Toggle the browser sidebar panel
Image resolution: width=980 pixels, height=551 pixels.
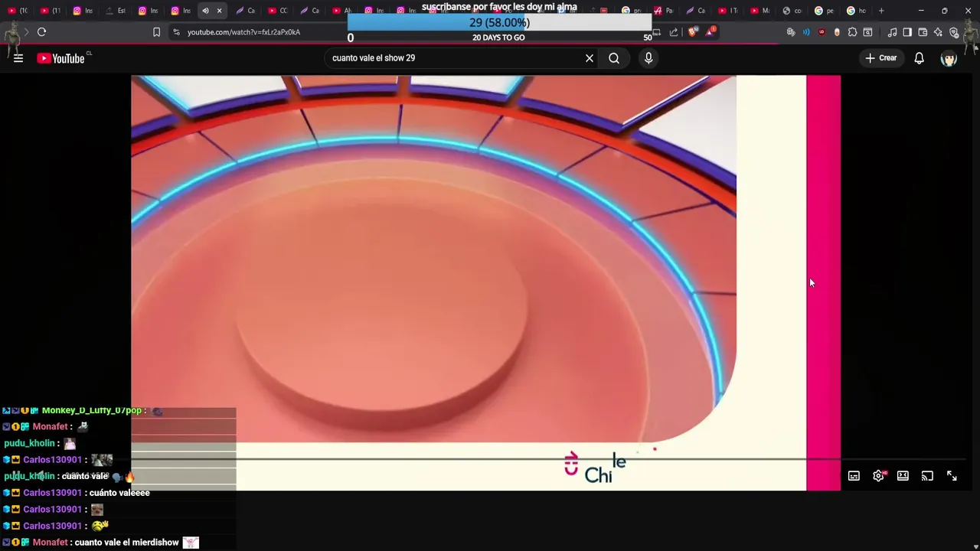click(907, 32)
